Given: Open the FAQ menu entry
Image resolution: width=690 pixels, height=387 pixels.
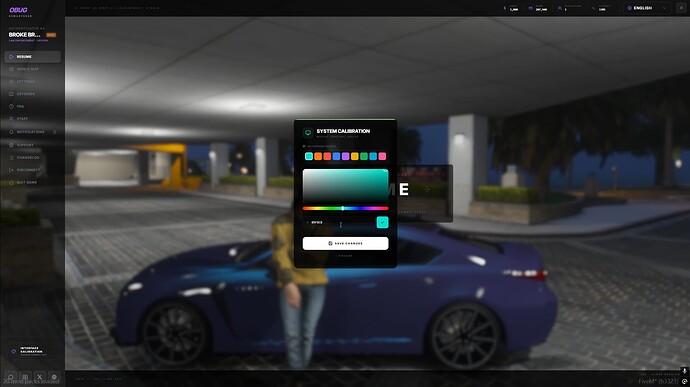Looking at the screenshot, I should [x=33, y=106].
